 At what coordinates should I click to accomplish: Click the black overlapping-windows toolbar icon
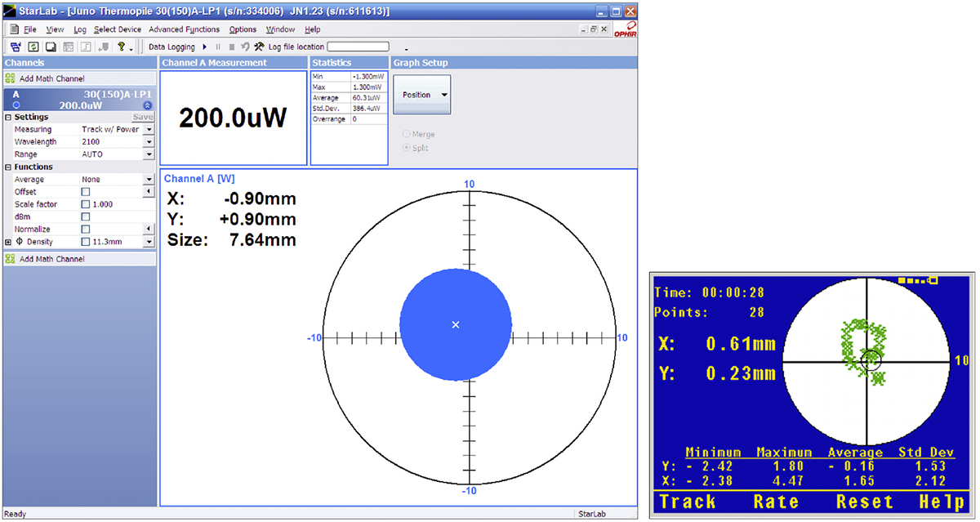(51, 47)
